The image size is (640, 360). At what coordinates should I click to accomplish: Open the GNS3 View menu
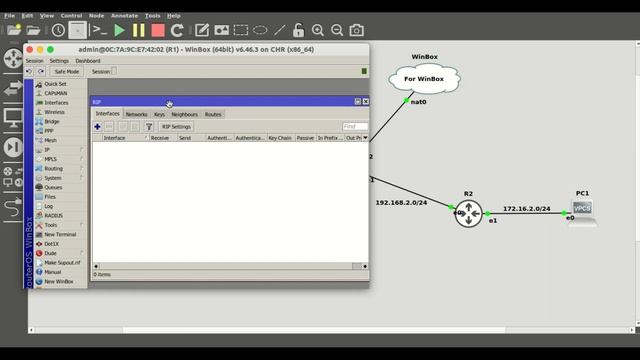(x=47, y=16)
